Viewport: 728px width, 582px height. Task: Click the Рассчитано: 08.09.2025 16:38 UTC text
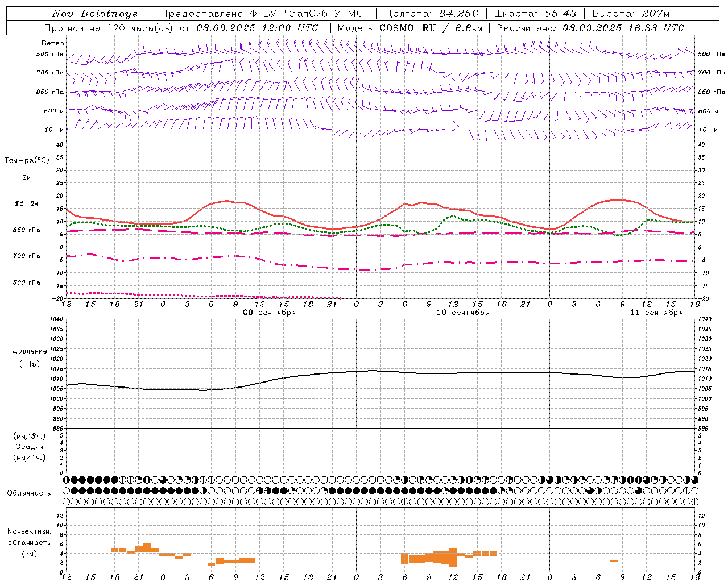pyautogui.click(x=590, y=28)
